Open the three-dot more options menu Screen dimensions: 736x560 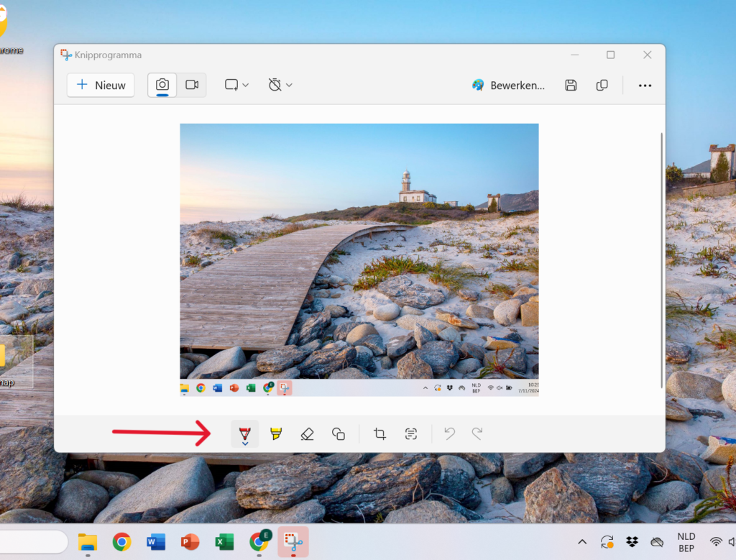coord(645,85)
